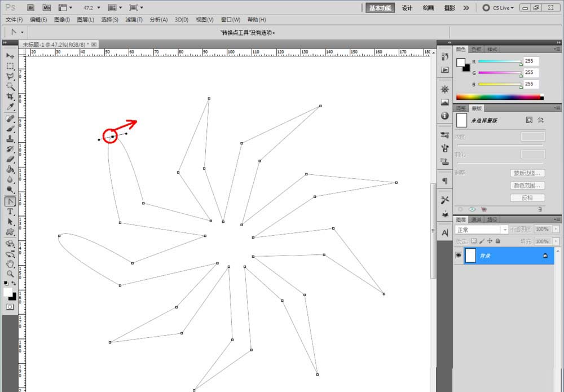Hide the 背景 layer with the eye icon
Image resolution: width=564 pixels, height=392 pixels.
(458, 256)
